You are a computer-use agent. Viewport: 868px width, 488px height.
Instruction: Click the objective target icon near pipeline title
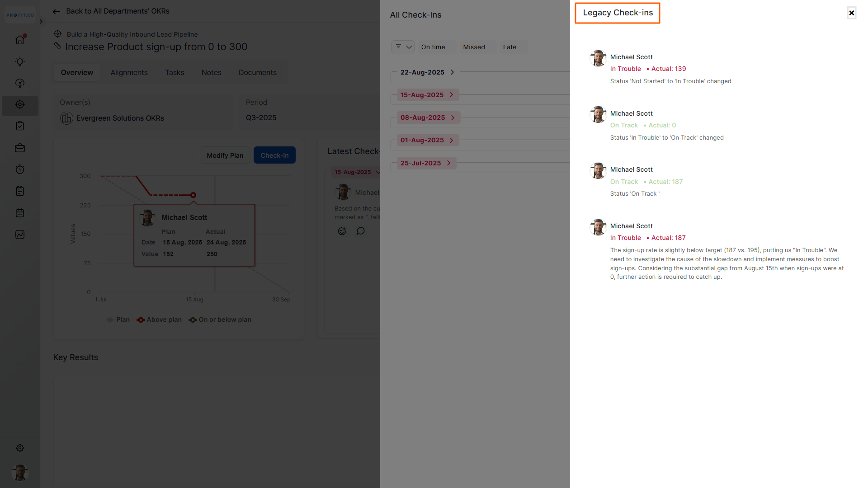click(57, 34)
